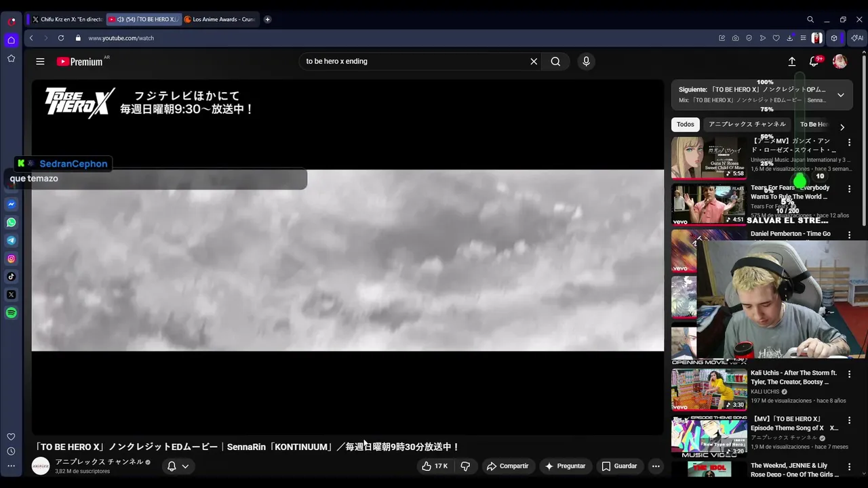Open browser snapshot camera tool
This screenshot has height=488, width=868.
736,38
